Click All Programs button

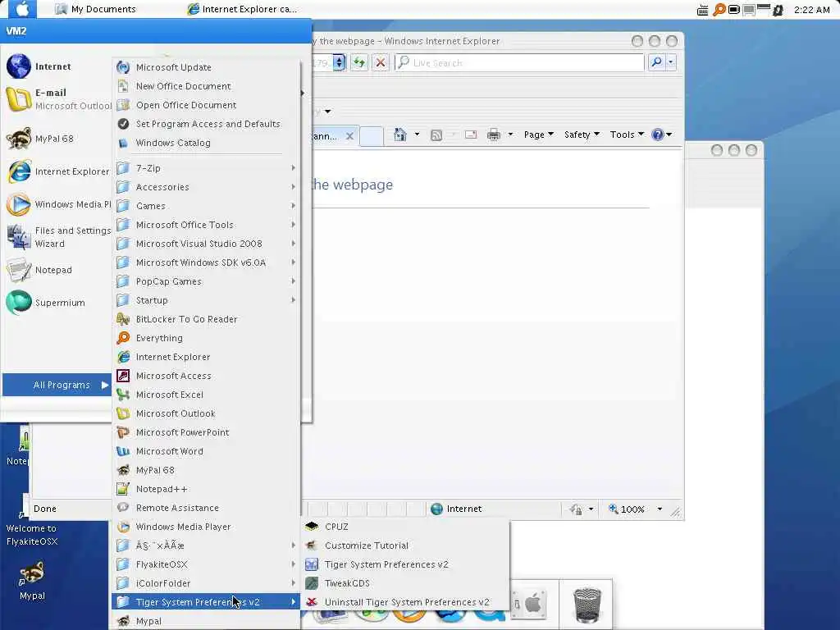point(57,385)
